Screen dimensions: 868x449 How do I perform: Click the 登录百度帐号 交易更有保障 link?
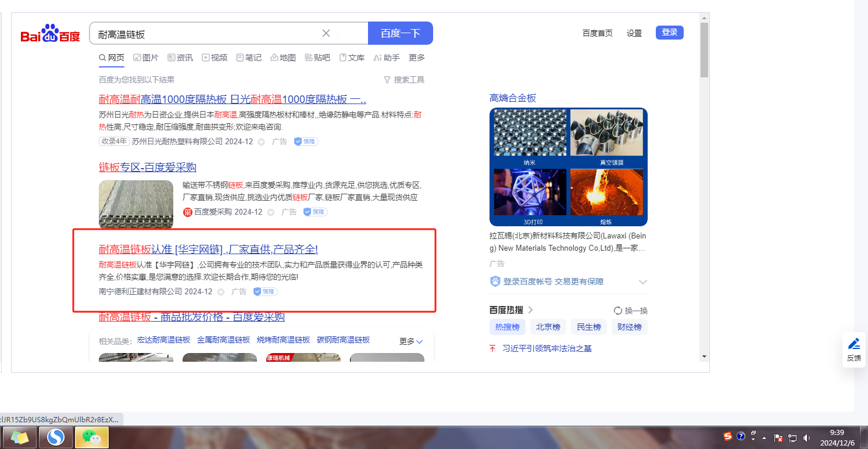coord(553,281)
